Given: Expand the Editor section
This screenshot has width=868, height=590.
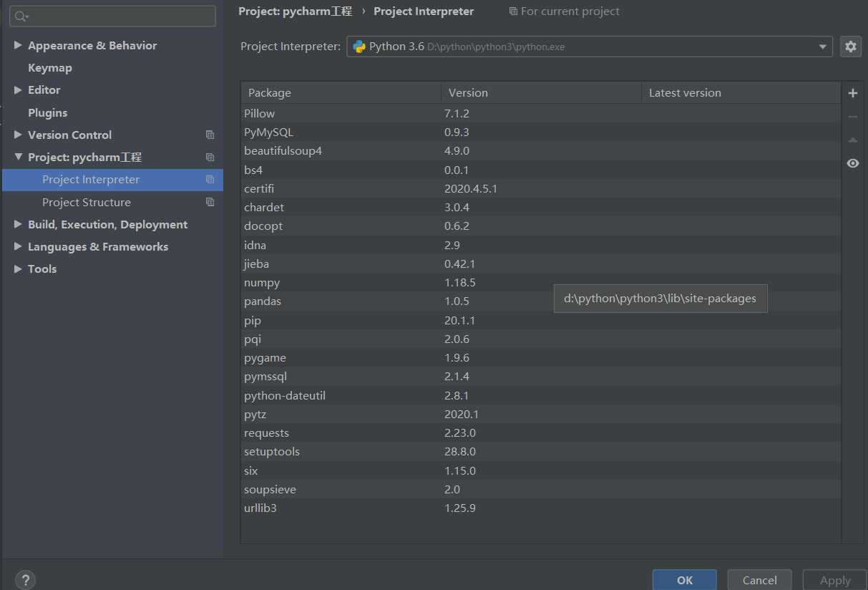Looking at the screenshot, I should (x=18, y=90).
